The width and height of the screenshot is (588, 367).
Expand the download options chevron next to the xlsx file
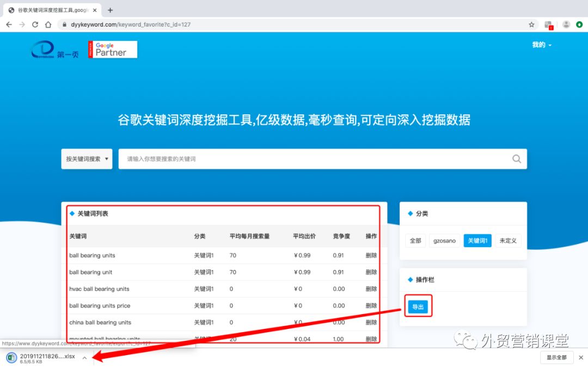[x=84, y=358]
